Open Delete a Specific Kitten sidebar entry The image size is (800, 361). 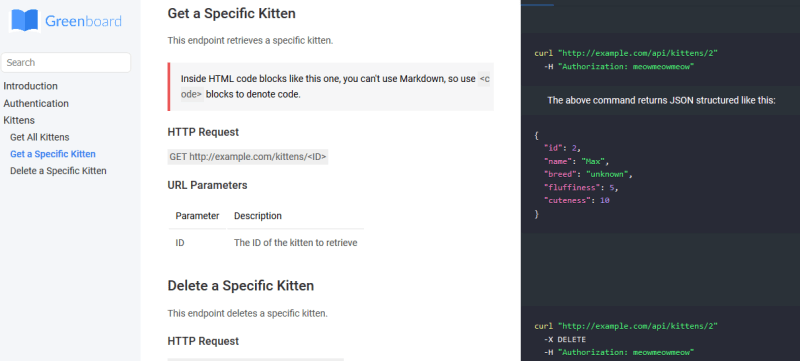58,171
